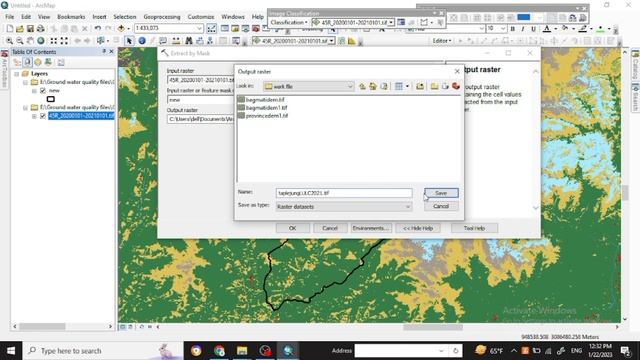The height and width of the screenshot is (360, 640).
Task: Open the Classification dropdown menu
Action: point(289,22)
